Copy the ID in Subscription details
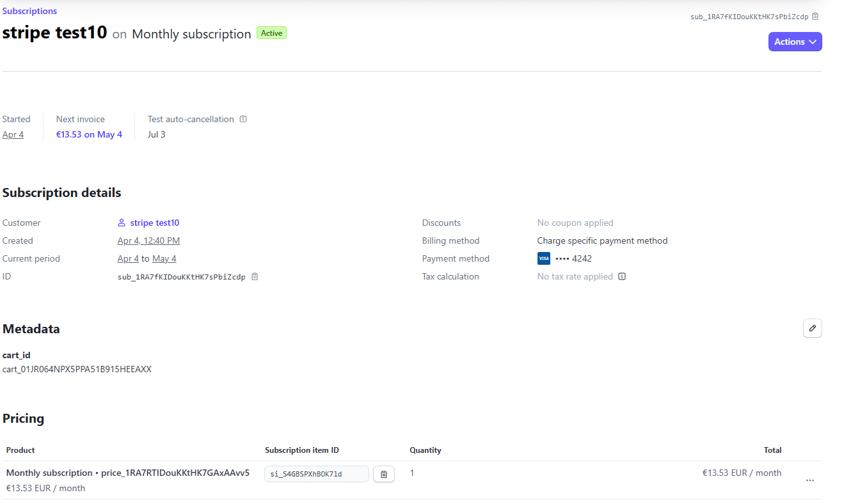 [x=254, y=276]
